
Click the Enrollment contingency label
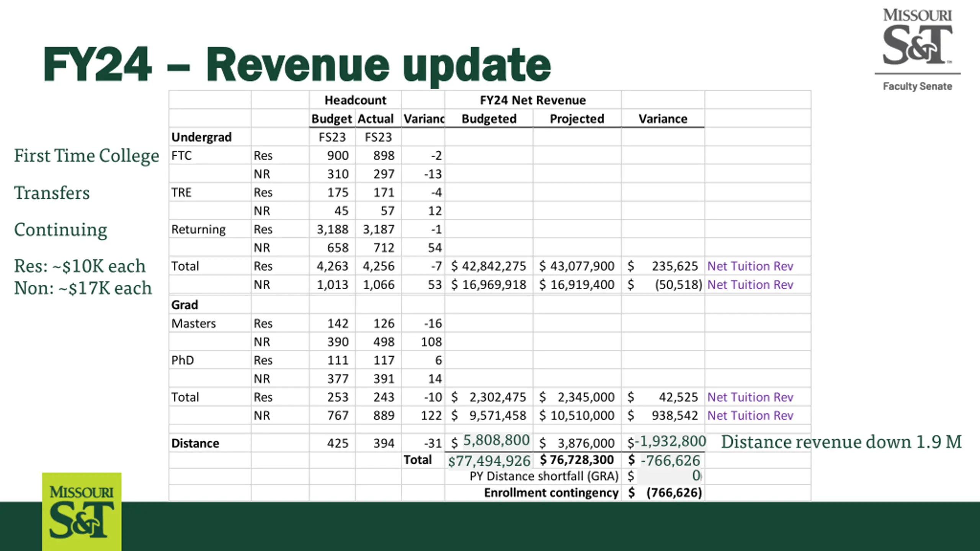[551, 492]
